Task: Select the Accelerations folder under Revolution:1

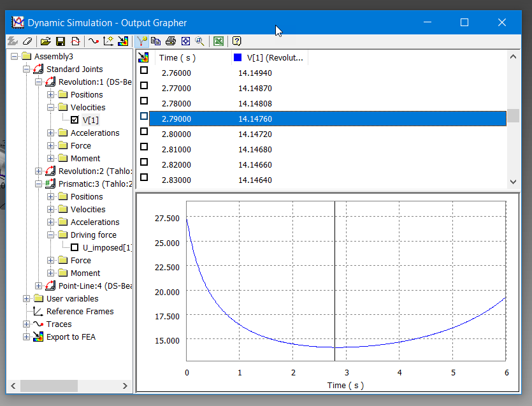Action: tap(95, 133)
